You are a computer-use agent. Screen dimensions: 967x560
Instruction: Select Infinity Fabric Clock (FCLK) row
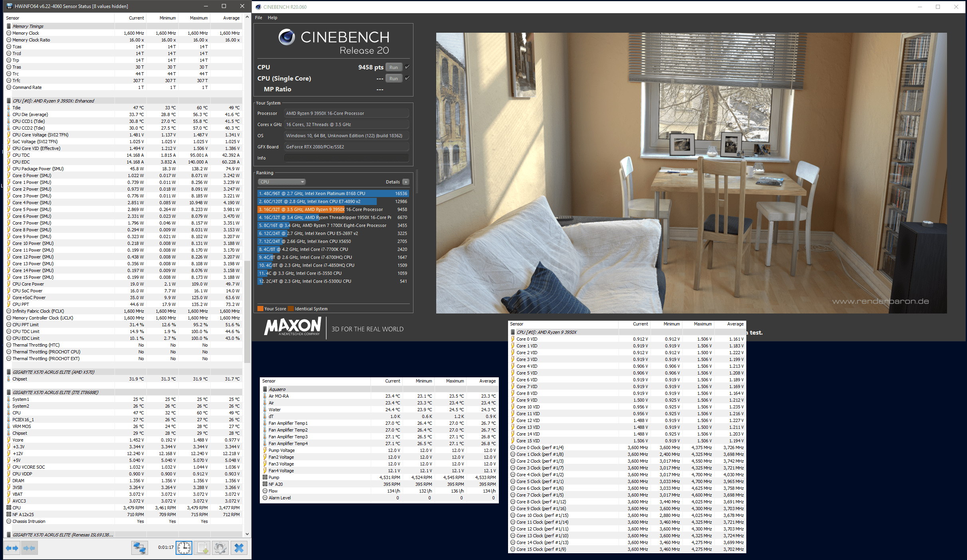click(123, 311)
